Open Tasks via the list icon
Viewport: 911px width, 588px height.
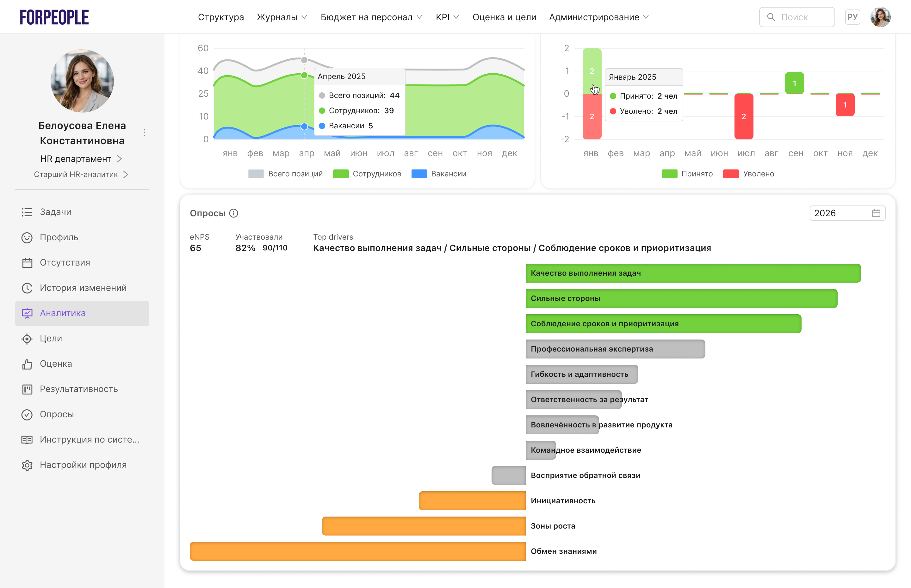(27, 212)
